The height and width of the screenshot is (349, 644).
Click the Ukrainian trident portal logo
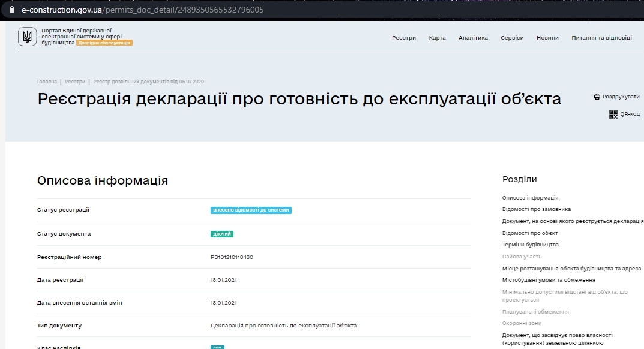27,37
